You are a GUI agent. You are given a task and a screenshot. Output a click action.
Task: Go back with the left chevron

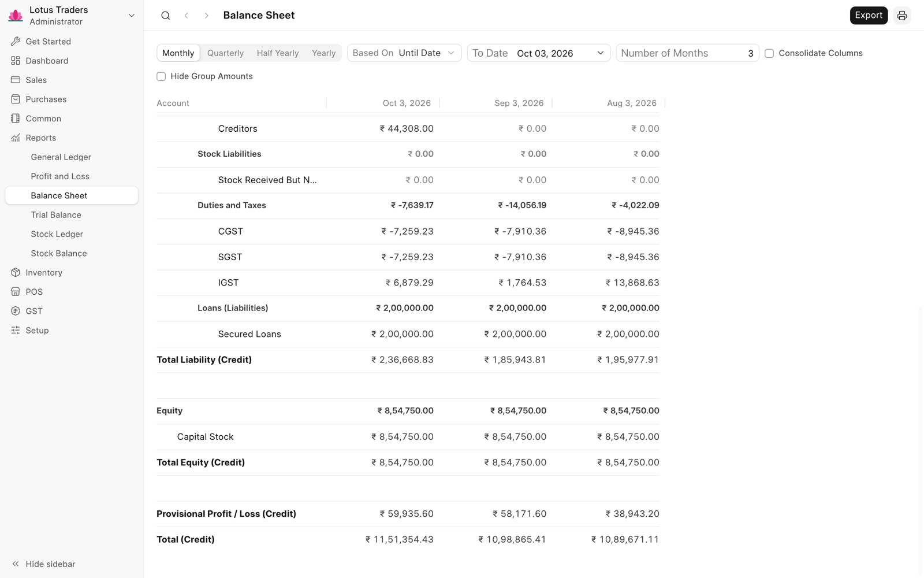(186, 16)
